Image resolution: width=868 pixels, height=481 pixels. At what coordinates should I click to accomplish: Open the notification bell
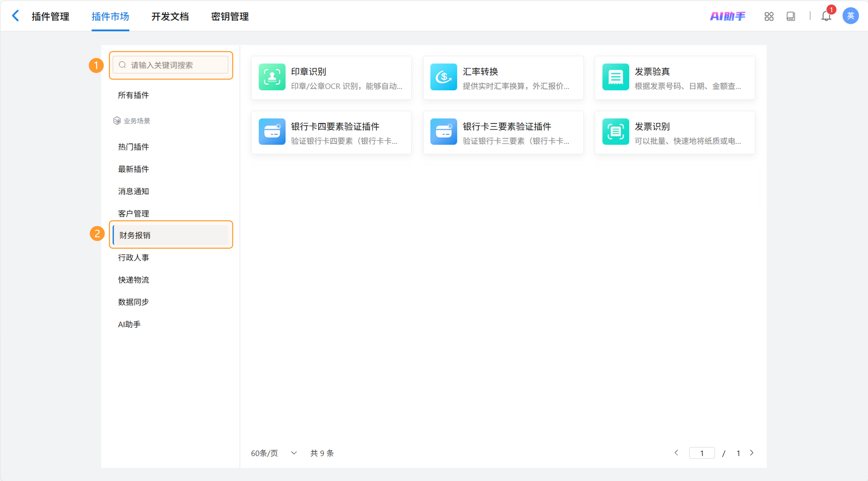(x=826, y=16)
